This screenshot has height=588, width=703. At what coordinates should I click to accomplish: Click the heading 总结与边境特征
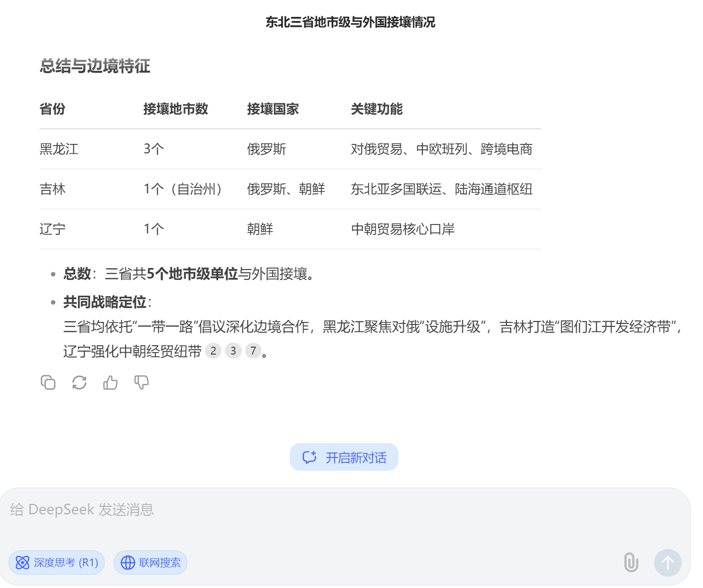95,66
